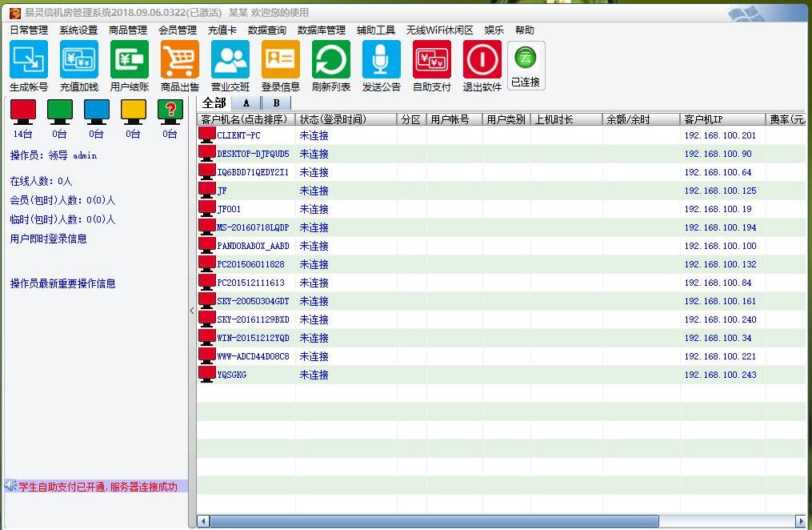Click the red monitor icon for YQSGKG
812x530 pixels.
207,374
